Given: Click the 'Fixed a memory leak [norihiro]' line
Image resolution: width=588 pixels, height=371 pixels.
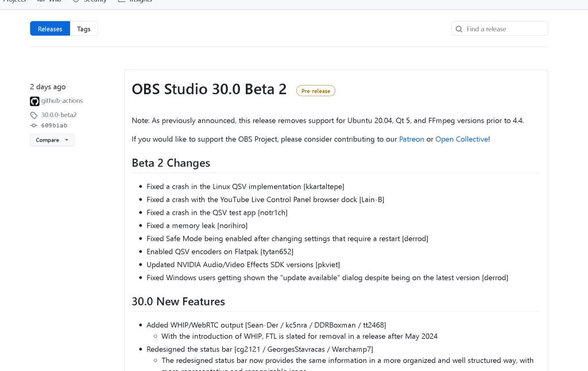Looking at the screenshot, I should click(197, 226).
